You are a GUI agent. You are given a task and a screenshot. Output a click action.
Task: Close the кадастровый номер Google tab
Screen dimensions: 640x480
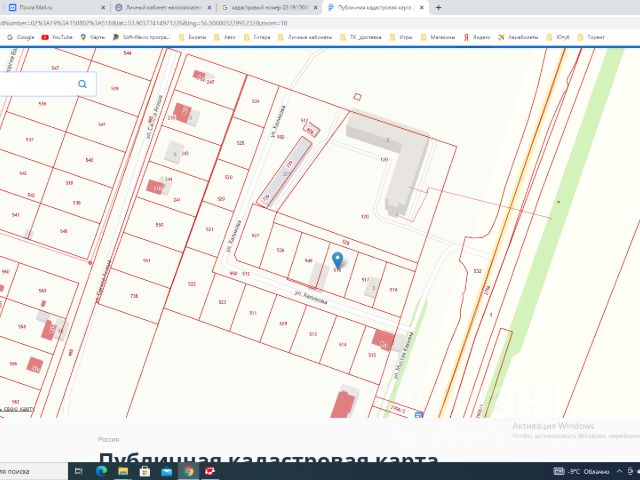coord(316,7)
